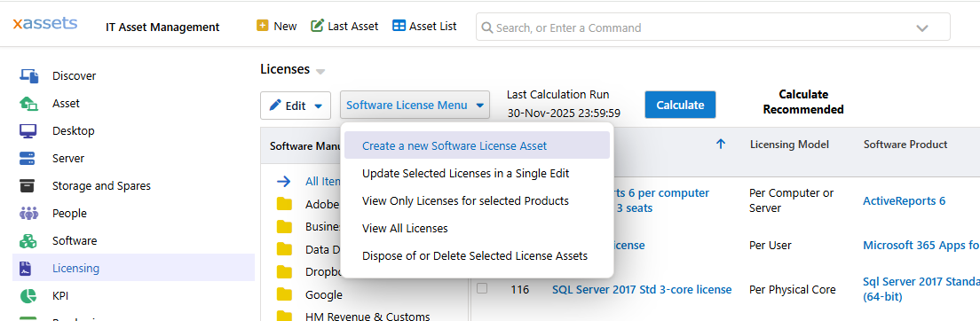Open the Edit dropdown caret
The height and width of the screenshot is (321, 980).
(x=318, y=106)
